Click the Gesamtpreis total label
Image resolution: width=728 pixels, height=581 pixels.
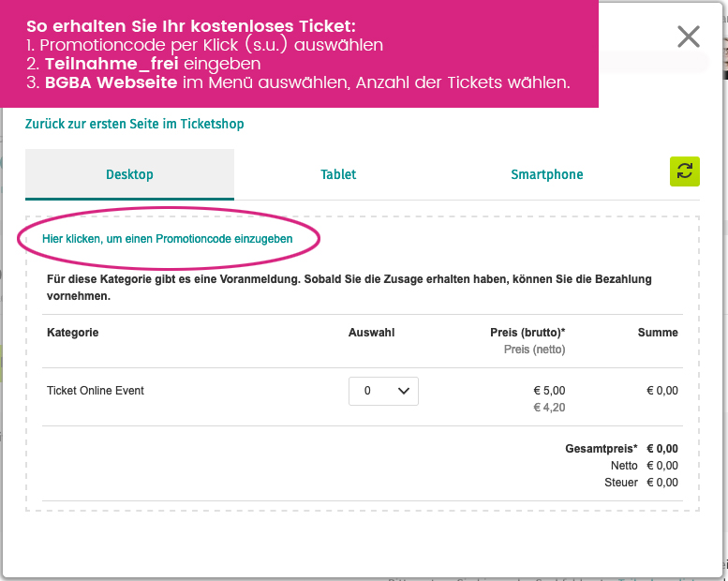(602, 449)
